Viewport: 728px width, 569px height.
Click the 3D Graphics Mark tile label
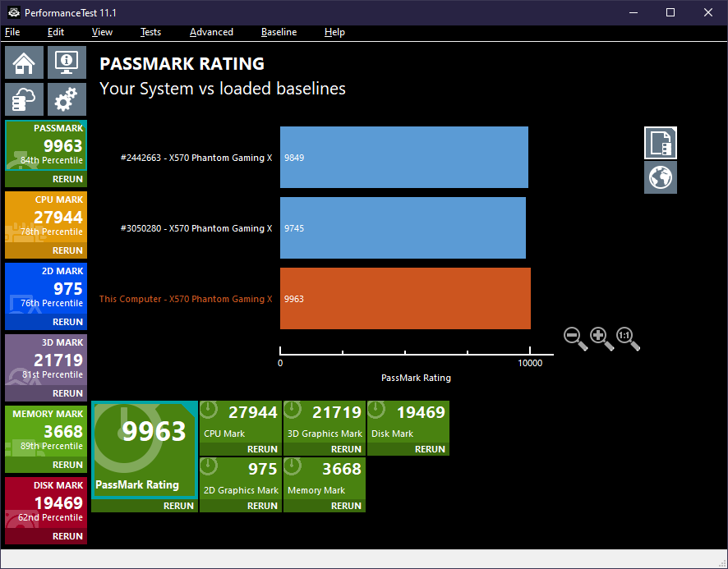tap(325, 434)
